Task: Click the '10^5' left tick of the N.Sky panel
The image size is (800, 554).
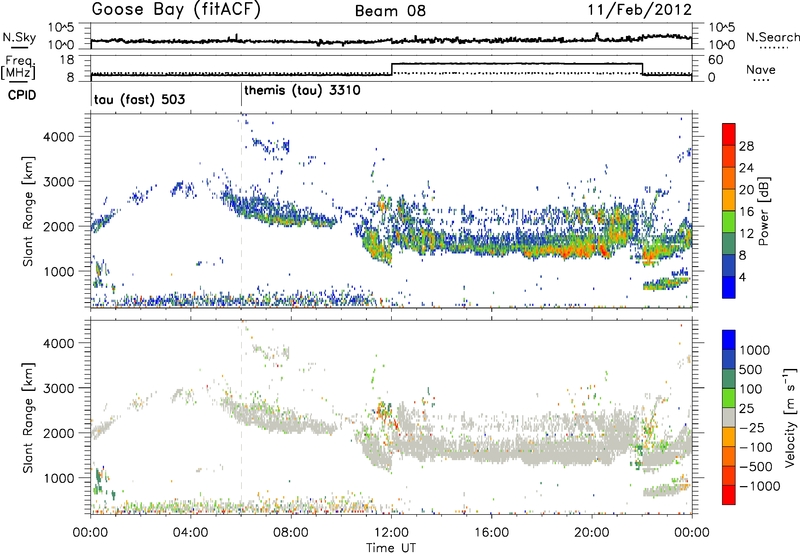Action: click(61, 27)
